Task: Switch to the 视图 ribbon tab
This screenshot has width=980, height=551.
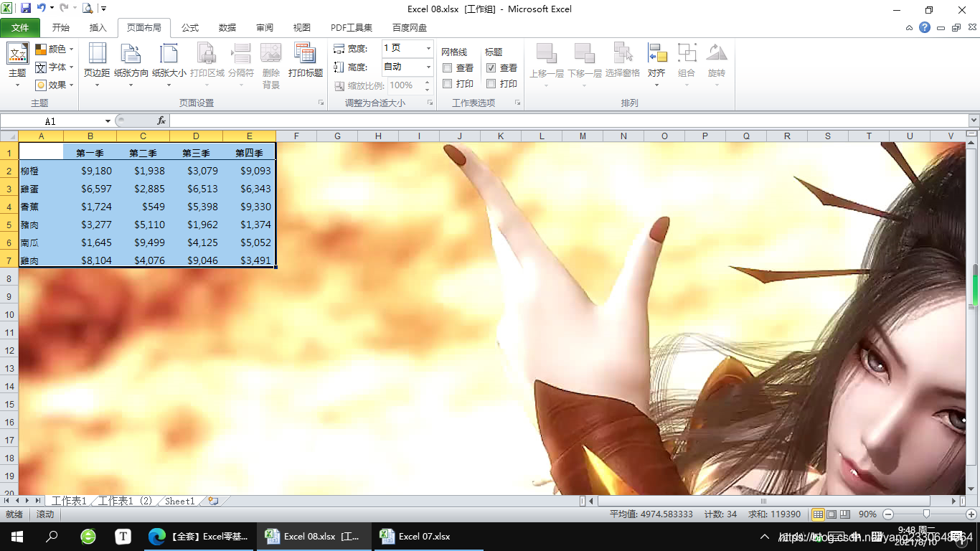Action: 302,27
